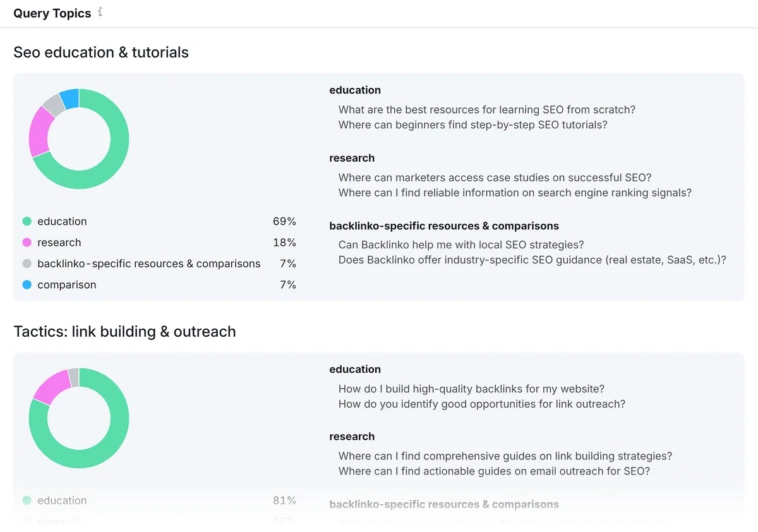Click the 81% value in Tactics legend

point(284,500)
